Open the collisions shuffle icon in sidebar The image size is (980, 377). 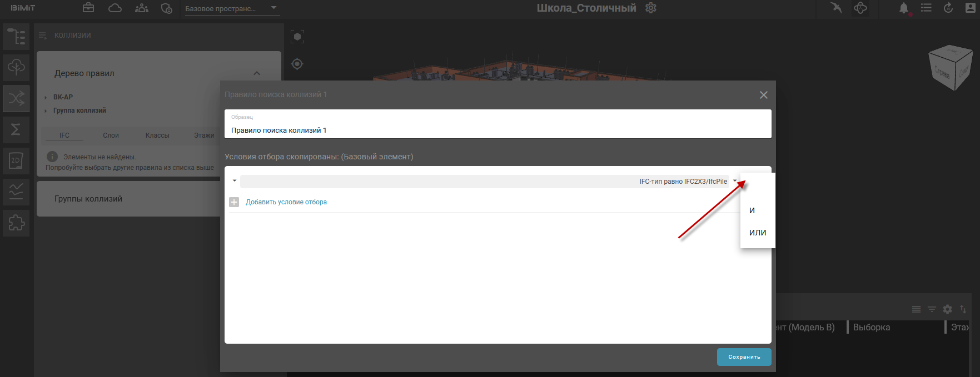tap(16, 99)
